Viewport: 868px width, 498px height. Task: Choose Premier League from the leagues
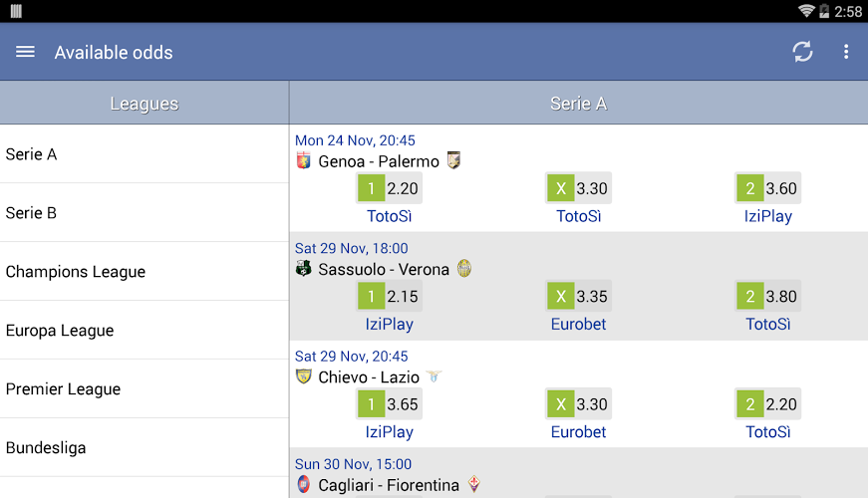tap(145, 388)
